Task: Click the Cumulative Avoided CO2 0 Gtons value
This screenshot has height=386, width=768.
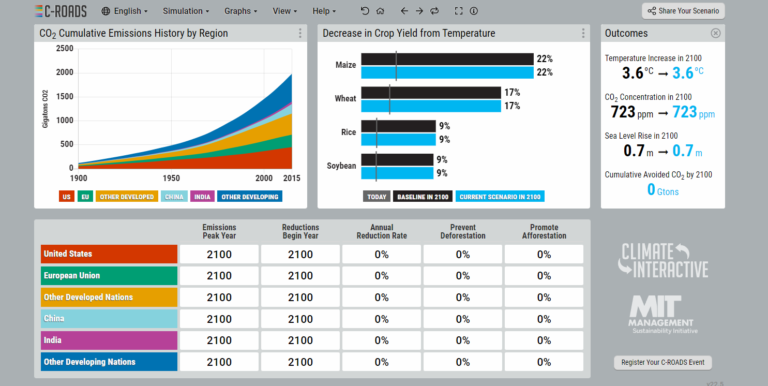Action: click(x=663, y=190)
